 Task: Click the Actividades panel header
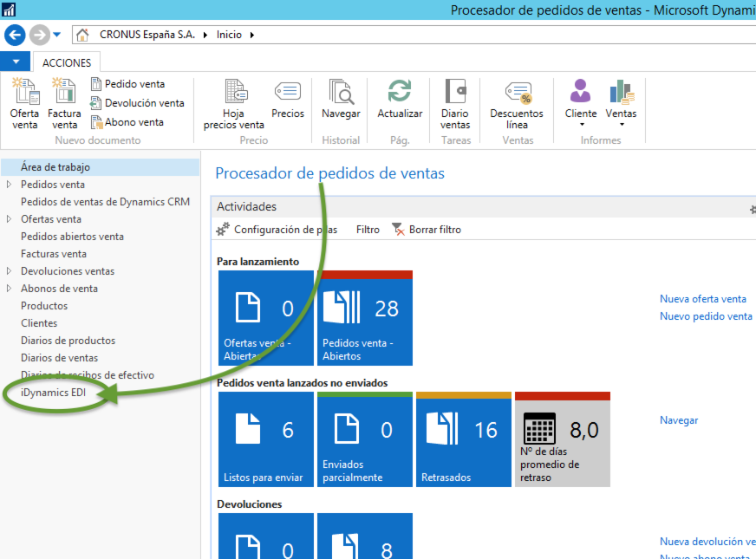pyautogui.click(x=483, y=207)
